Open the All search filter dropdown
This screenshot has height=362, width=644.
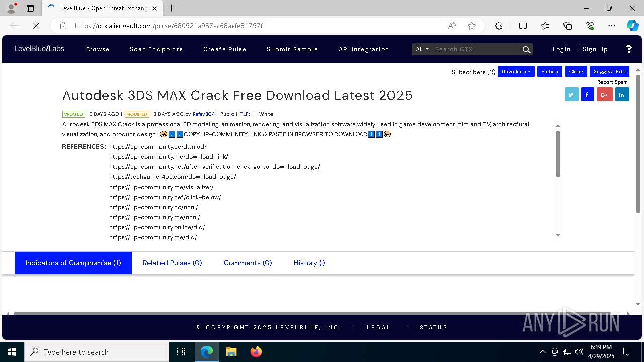[422, 49]
